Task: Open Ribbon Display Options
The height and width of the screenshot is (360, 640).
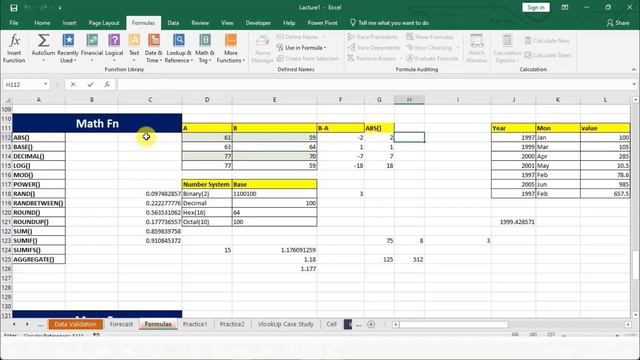Action: point(565,7)
